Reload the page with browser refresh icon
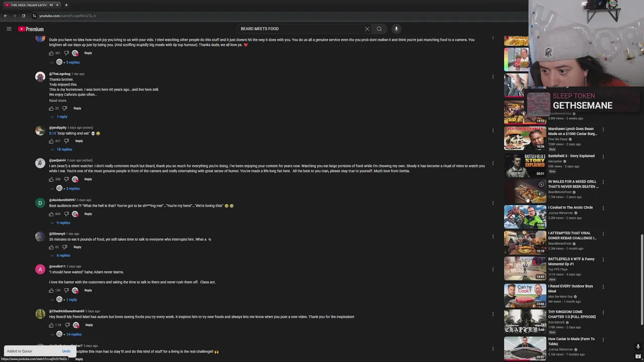The height and width of the screenshot is (362, 644). coord(24,16)
